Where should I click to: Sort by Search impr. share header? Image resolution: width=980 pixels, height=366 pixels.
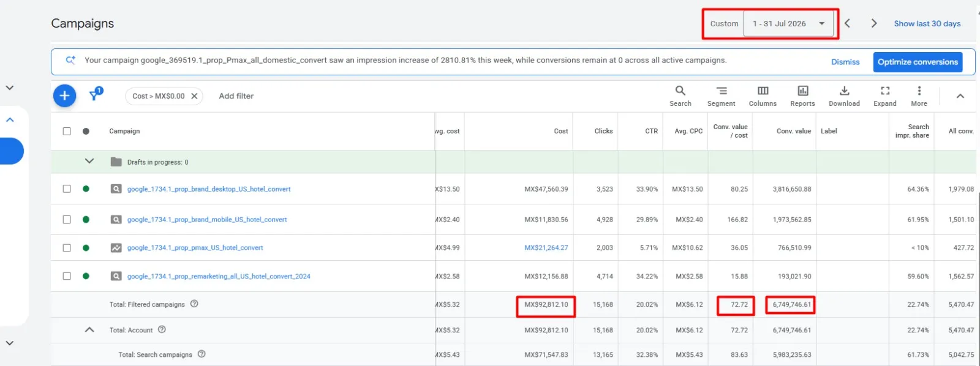912,131
